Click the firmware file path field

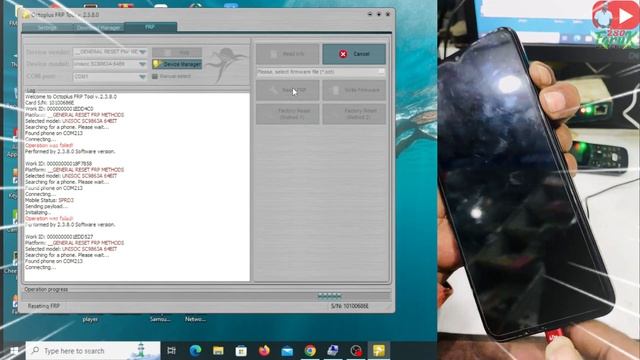coord(317,72)
